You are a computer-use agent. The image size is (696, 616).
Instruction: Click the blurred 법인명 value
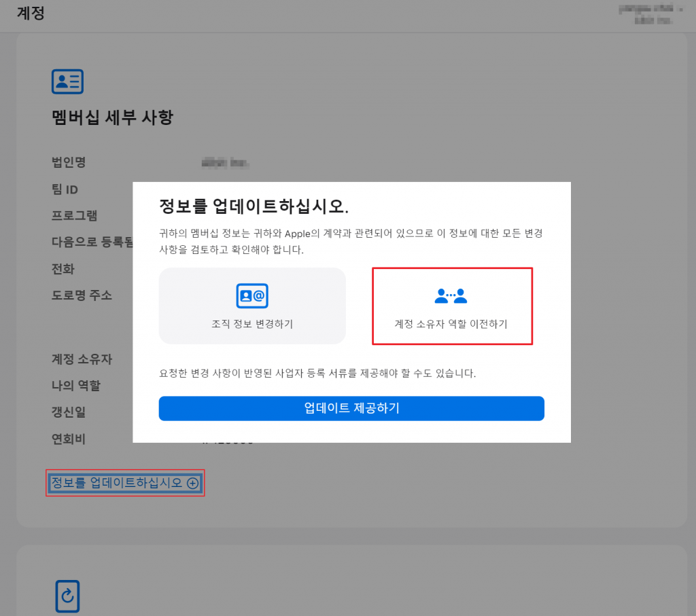[x=225, y=163]
